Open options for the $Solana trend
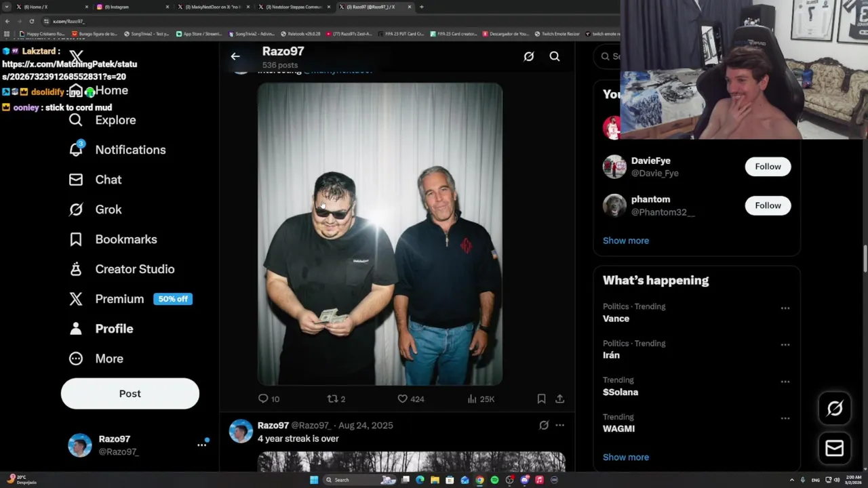 pos(785,382)
